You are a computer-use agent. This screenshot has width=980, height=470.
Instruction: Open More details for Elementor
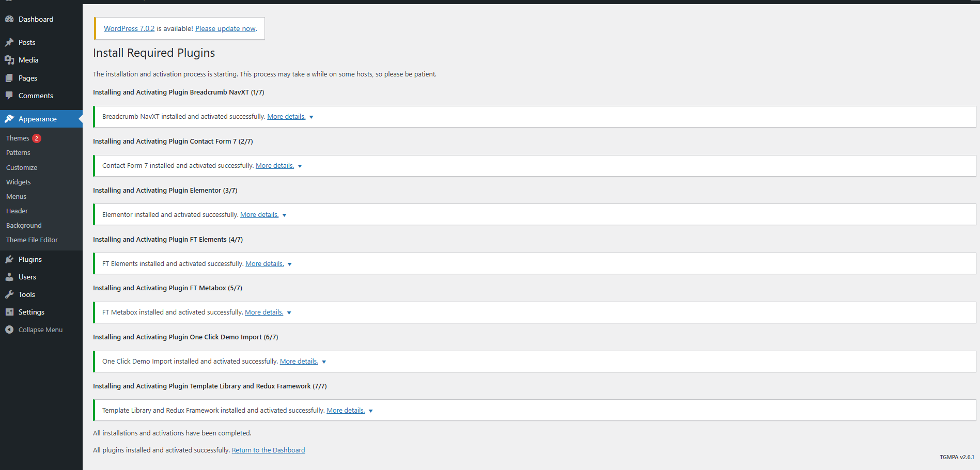[259, 215]
